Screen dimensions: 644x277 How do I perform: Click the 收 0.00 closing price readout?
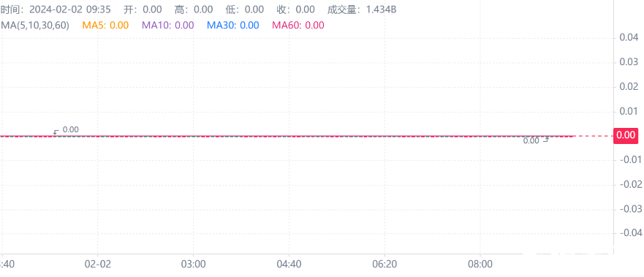(293, 10)
